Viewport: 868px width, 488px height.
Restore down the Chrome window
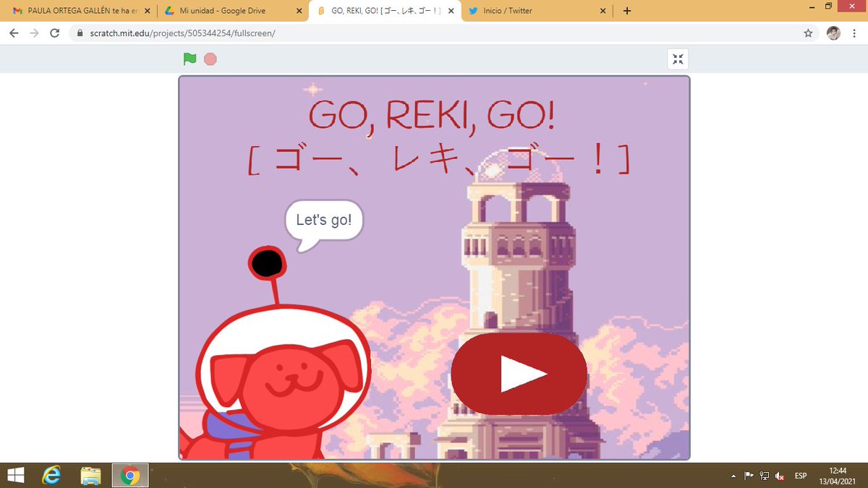tap(829, 6)
